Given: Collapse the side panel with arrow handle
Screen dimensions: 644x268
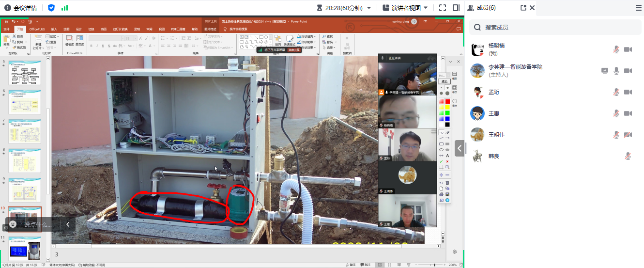Looking at the screenshot, I should (460, 148).
